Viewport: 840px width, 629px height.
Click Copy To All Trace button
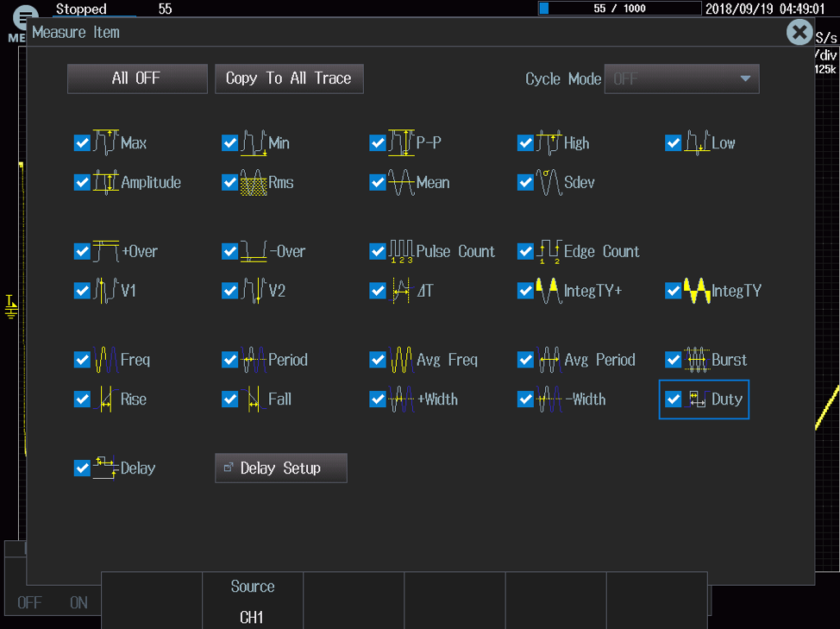(x=289, y=79)
